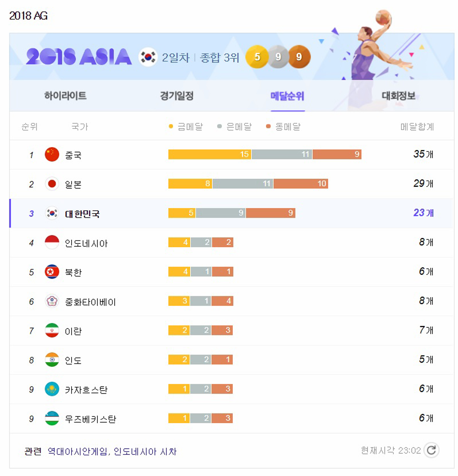This screenshot has width=458, height=476.
Task: Click the 2018 ASIA banner logo
Action: (79, 57)
